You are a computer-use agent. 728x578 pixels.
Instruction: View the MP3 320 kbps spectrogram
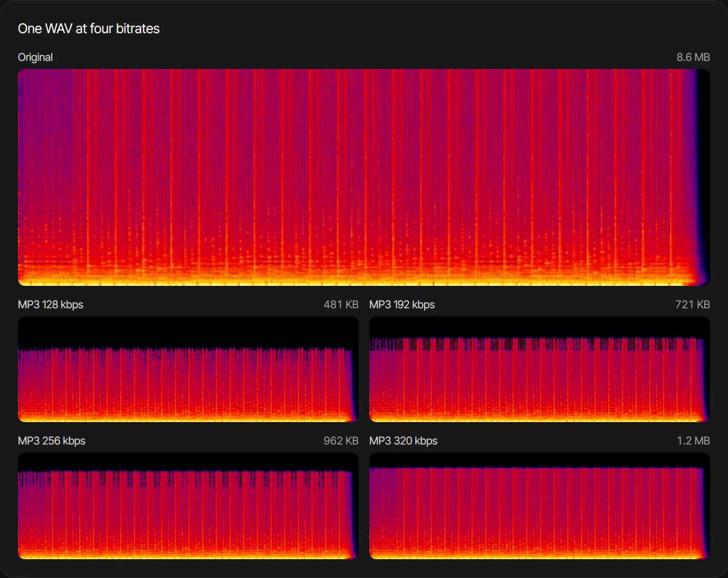tap(540, 506)
